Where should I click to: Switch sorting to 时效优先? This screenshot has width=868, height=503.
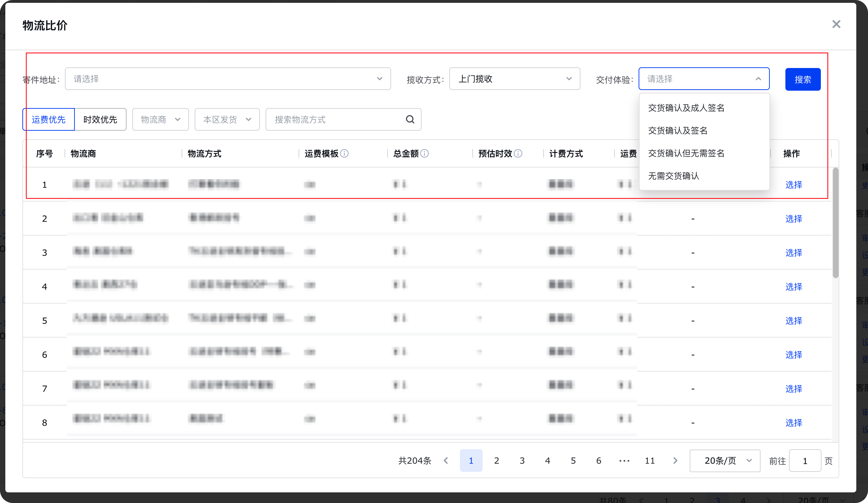100,119
